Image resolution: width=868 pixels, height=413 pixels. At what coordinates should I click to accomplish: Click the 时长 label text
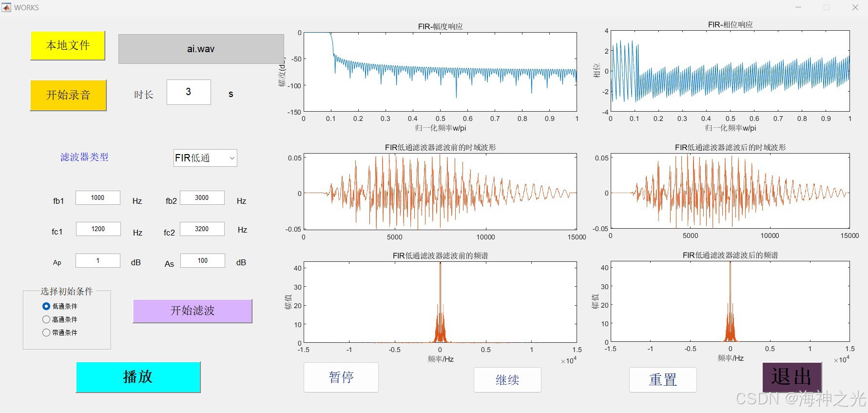click(144, 95)
